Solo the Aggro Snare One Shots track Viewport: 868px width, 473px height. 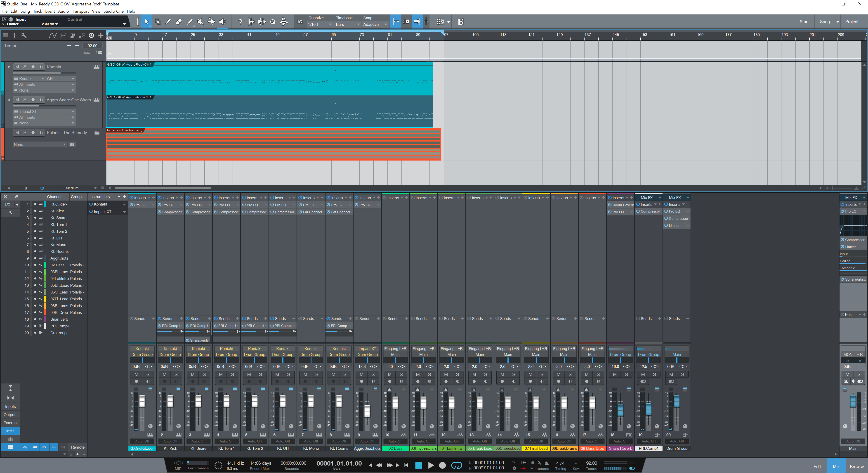tap(25, 100)
